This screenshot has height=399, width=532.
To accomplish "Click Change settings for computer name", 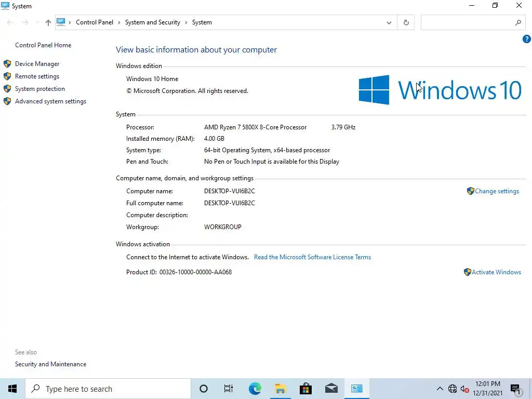I will [x=497, y=191].
